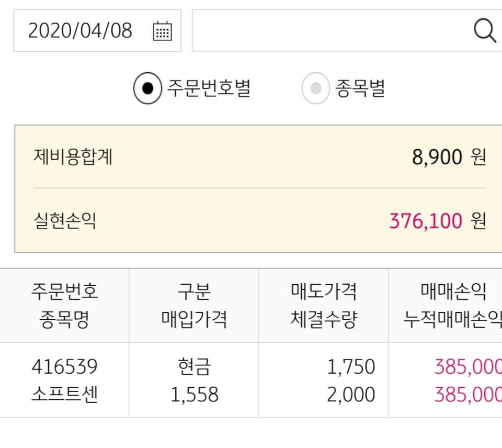This screenshot has height=448, width=502.
Task: Click the 현금 cell in the order row
Action: click(194, 367)
